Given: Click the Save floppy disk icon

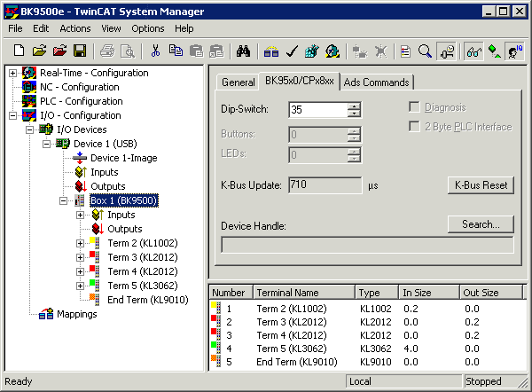Looking at the screenshot, I should pos(80,51).
